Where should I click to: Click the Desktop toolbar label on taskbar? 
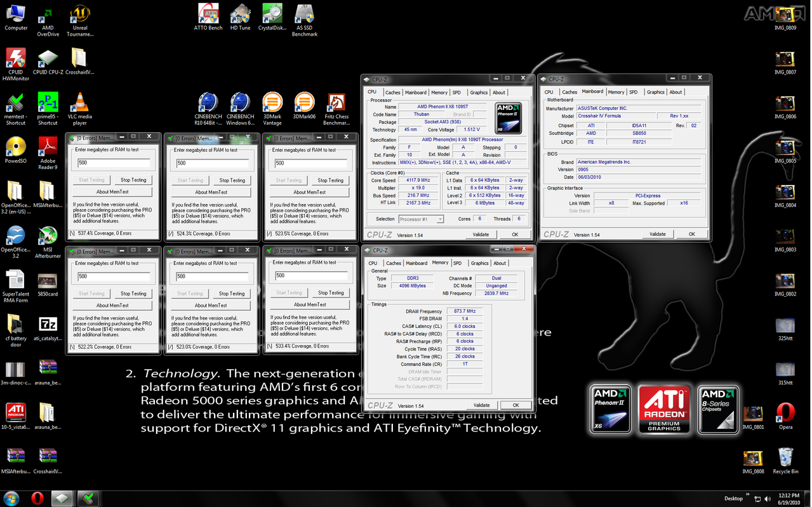pyautogui.click(x=733, y=499)
